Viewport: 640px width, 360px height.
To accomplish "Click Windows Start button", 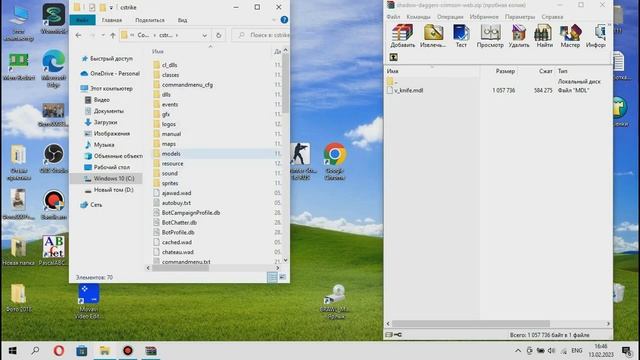I will pyautogui.click(x=13, y=351).
